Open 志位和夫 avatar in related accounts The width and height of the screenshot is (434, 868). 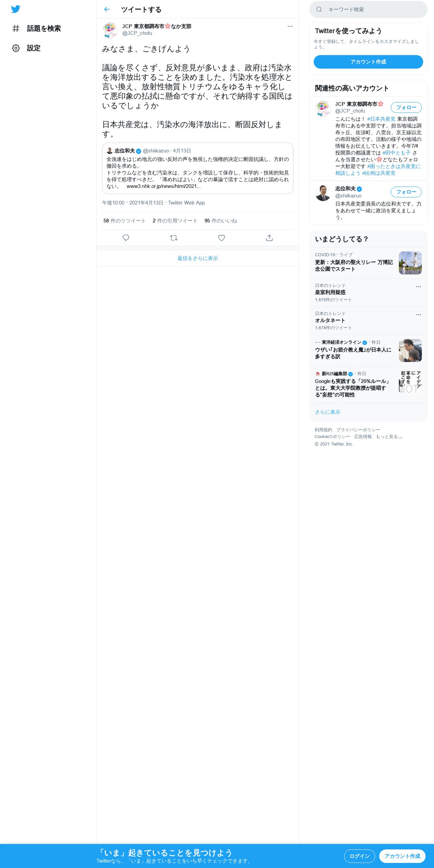(323, 193)
